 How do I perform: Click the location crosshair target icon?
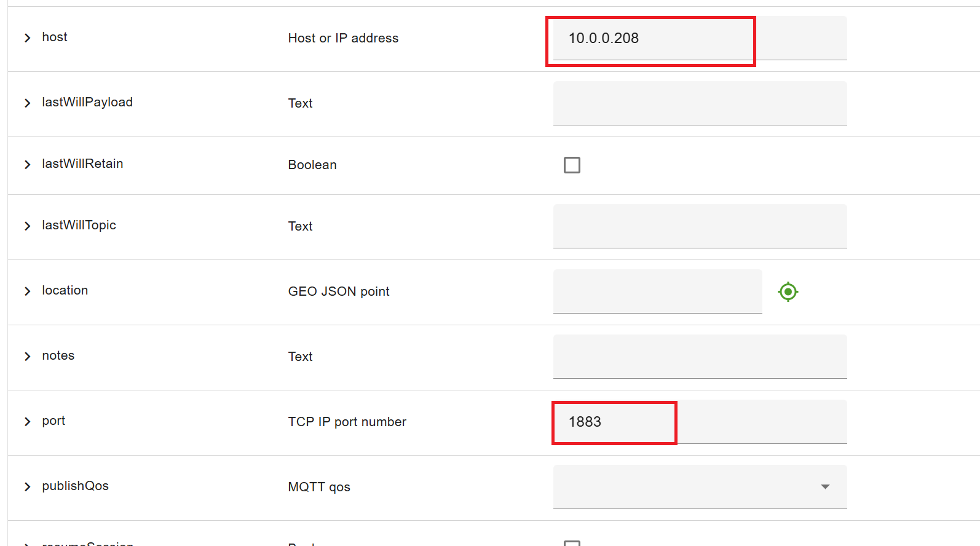coord(788,291)
